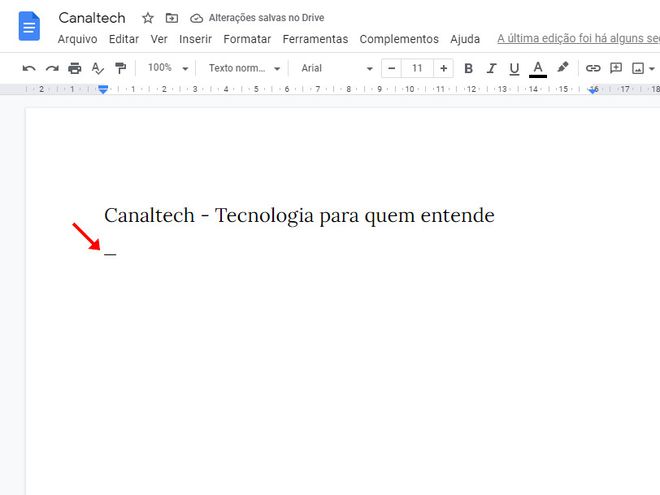Click the Canaltech document title

pyautogui.click(x=92, y=18)
